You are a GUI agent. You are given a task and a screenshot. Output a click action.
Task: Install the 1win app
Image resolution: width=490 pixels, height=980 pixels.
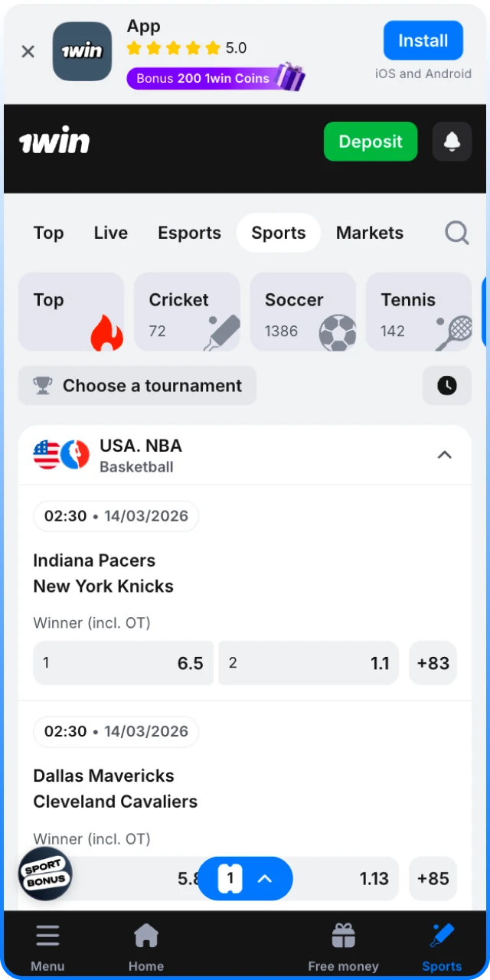click(x=423, y=40)
